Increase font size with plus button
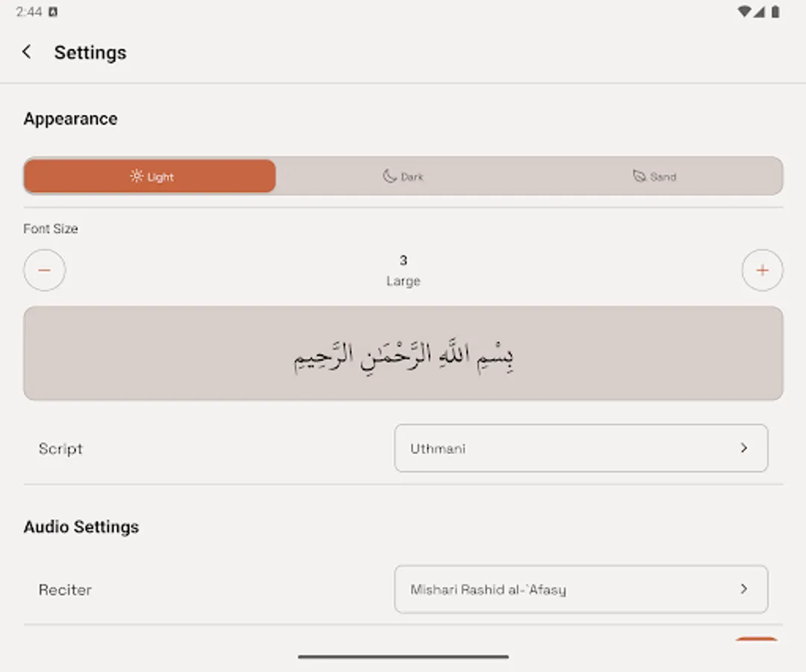Image resolution: width=806 pixels, height=672 pixels. (x=762, y=270)
